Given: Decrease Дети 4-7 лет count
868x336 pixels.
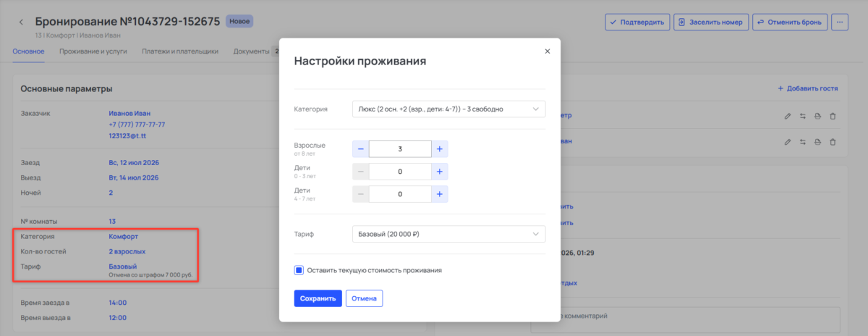Looking at the screenshot, I should tap(360, 194).
